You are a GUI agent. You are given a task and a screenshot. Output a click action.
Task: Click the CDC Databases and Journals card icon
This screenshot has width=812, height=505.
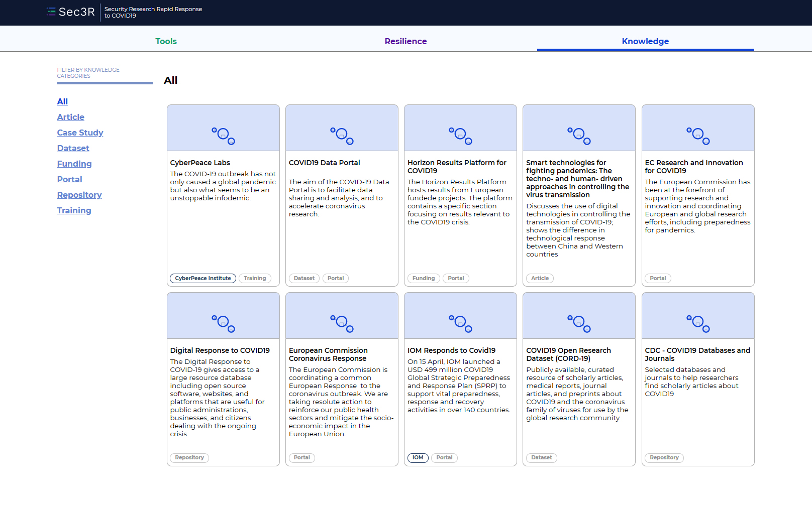(698, 323)
